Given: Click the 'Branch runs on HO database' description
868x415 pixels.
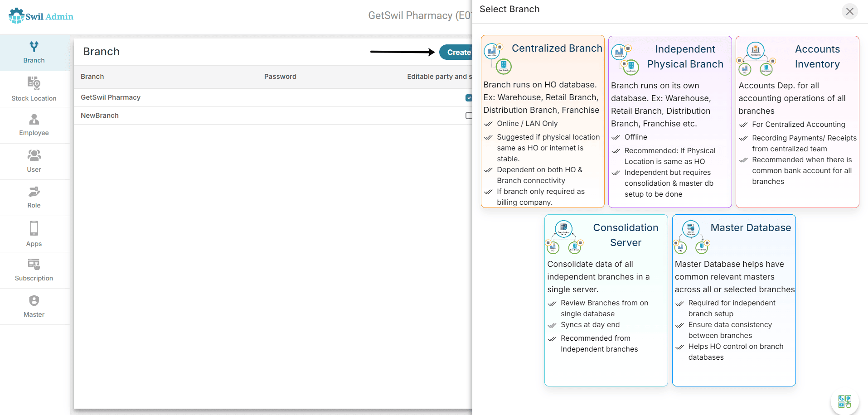Looking at the screenshot, I should pyautogui.click(x=541, y=97).
